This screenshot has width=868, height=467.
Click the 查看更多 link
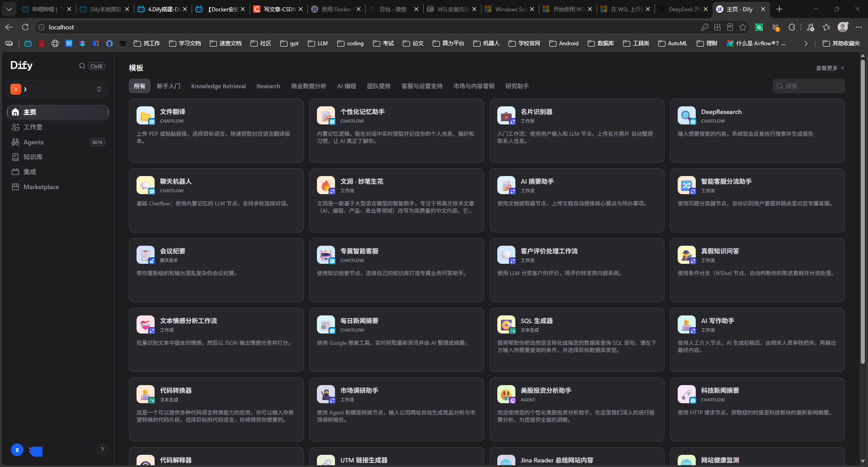tap(830, 68)
